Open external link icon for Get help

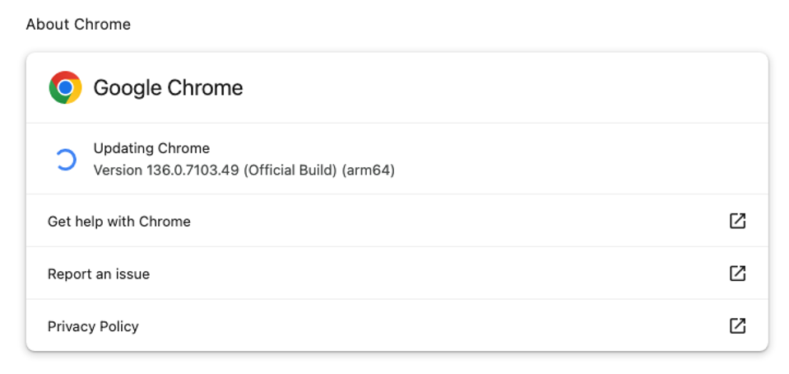click(x=738, y=221)
